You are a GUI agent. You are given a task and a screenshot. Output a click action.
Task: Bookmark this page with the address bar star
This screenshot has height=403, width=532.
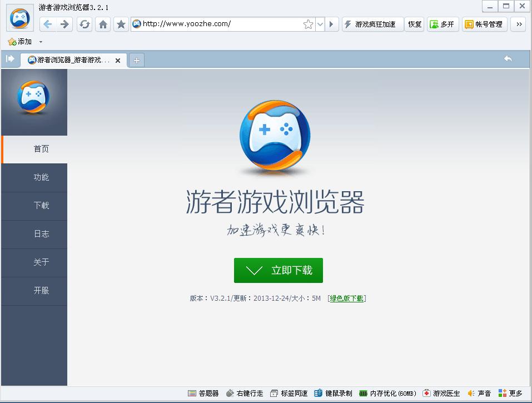click(x=308, y=24)
